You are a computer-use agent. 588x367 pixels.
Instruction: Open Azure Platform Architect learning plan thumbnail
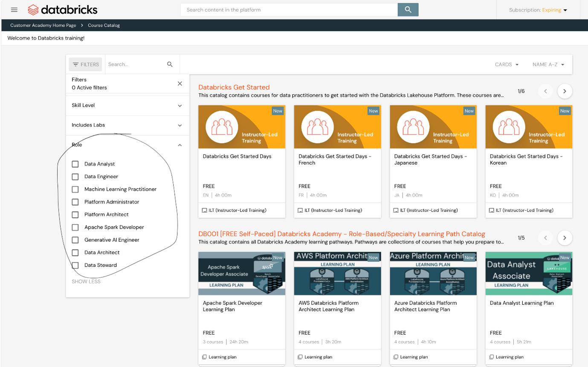[433, 274]
